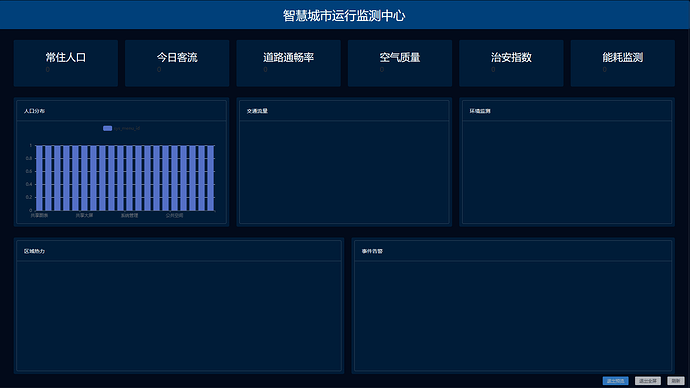Click the 0.4 y-axis label
This screenshot has height=388, width=690.
[29, 184]
